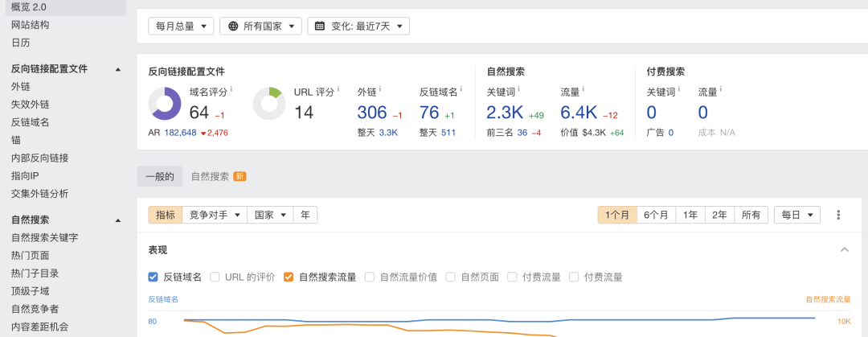868x337 pixels.
Task: Open the 每日 interval dropdown
Action: pyautogui.click(x=797, y=215)
